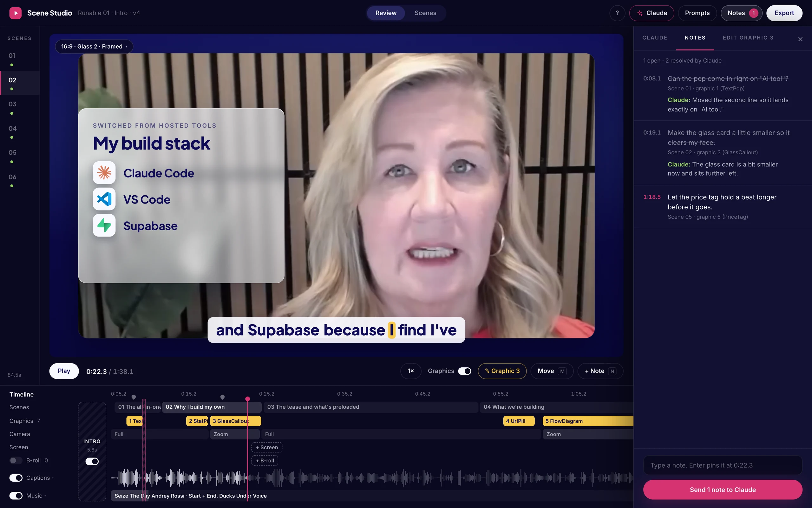The width and height of the screenshot is (812, 508).
Task: Open the Prompts button
Action: coord(697,13)
